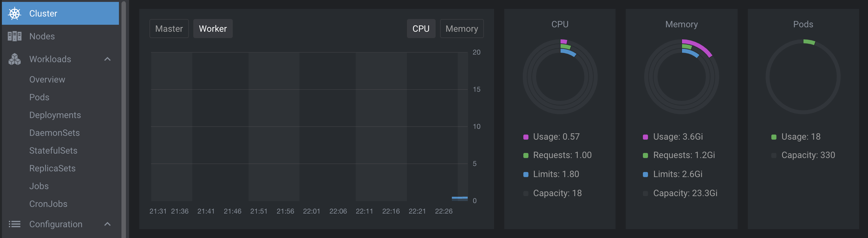Toggle Memory Limits 2.6Gi legend swatch
The height and width of the screenshot is (238, 868).
(x=645, y=175)
